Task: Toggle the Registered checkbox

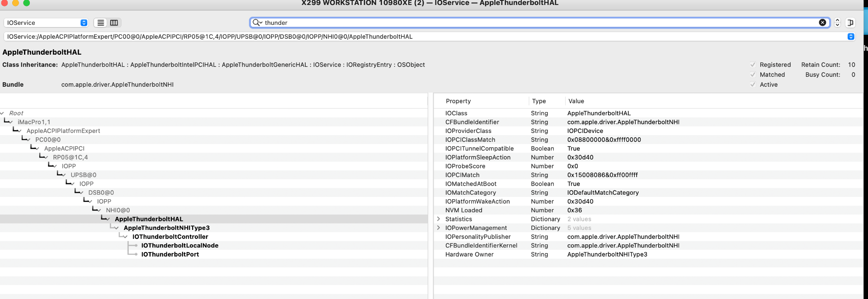Action: point(753,65)
